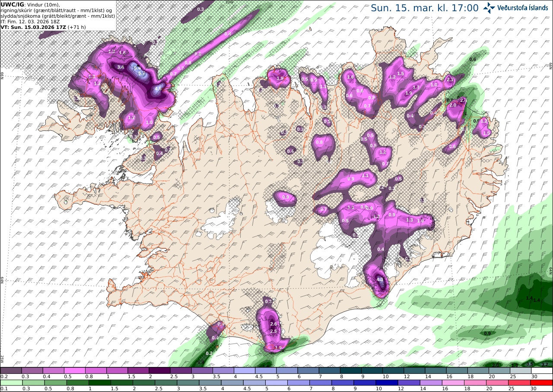553x392 pixels.
Task: Click the '2.6' precipitation value on the map
Action: [x=273, y=324]
